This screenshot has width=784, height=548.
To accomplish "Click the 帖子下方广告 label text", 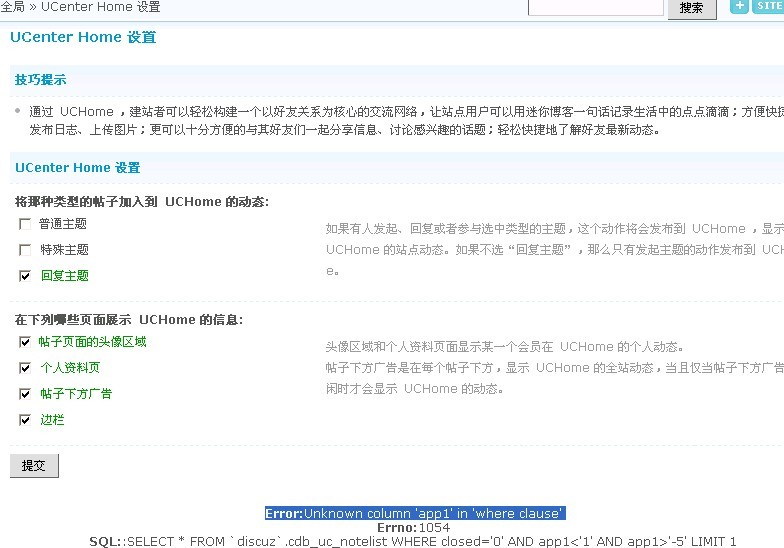I will [76, 394].
